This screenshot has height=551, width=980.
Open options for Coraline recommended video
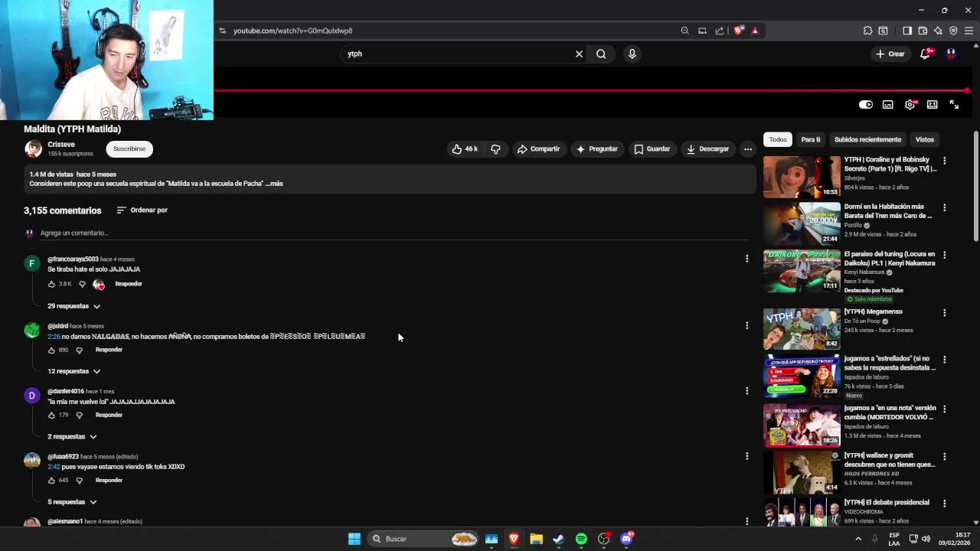coord(944,161)
